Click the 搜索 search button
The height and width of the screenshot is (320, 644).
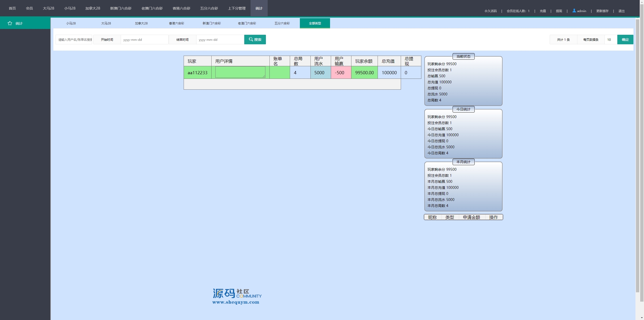(255, 40)
